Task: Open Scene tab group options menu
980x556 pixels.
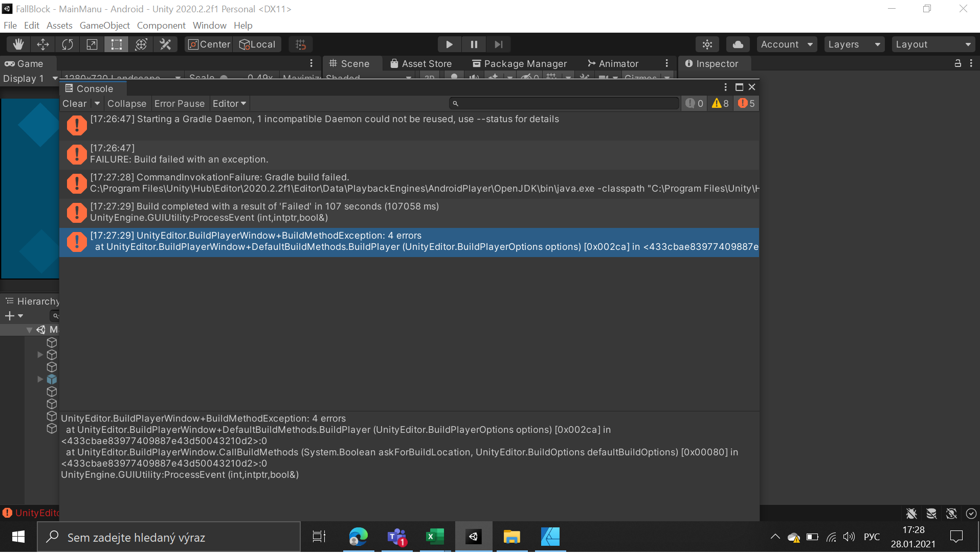Action: [x=666, y=63]
